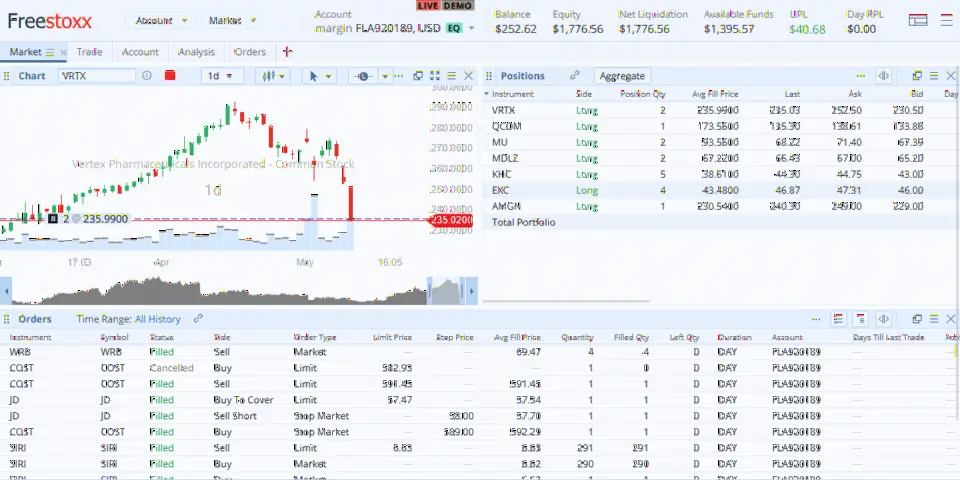Open the 1d timeframe dropdown

(x=220, y=76)
